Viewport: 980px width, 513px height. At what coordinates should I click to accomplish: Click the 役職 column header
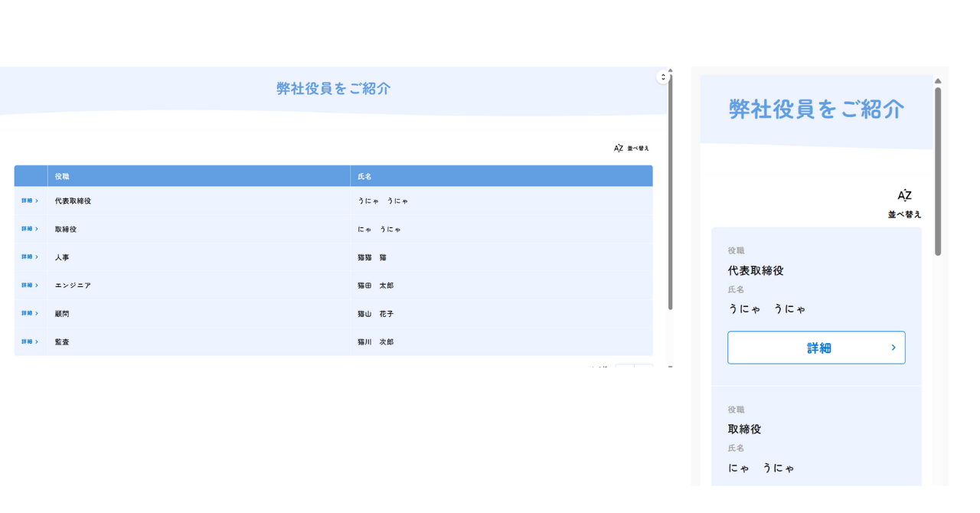62,175
